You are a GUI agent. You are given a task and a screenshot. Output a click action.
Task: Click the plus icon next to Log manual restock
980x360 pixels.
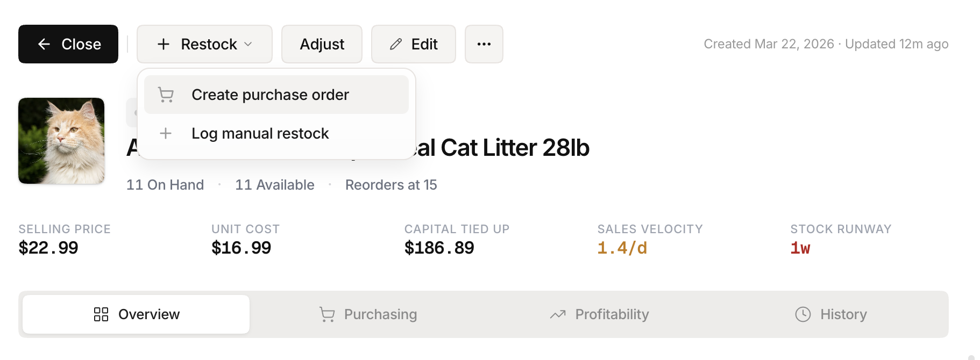pos(165,133)
